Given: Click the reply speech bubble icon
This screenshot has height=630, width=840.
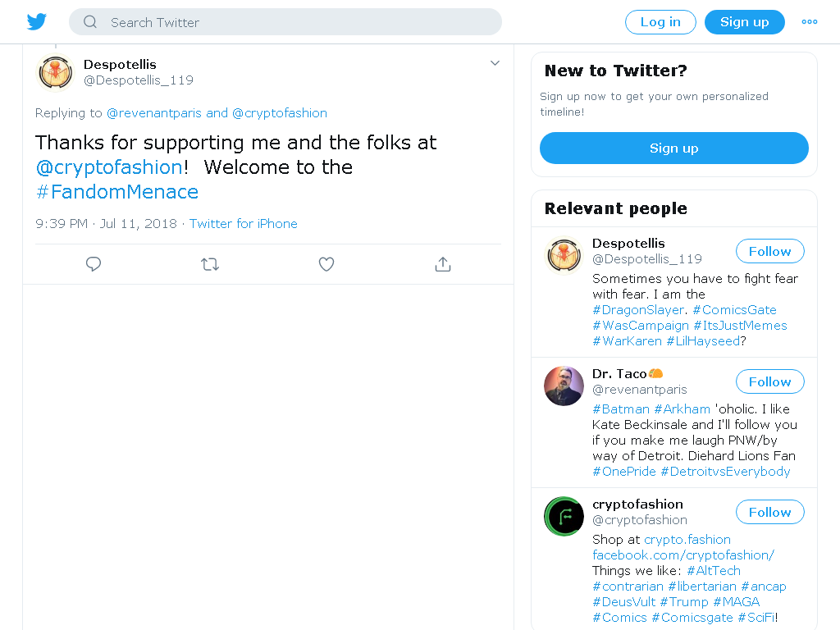Looking at the screenshot, I should point(94,264).
